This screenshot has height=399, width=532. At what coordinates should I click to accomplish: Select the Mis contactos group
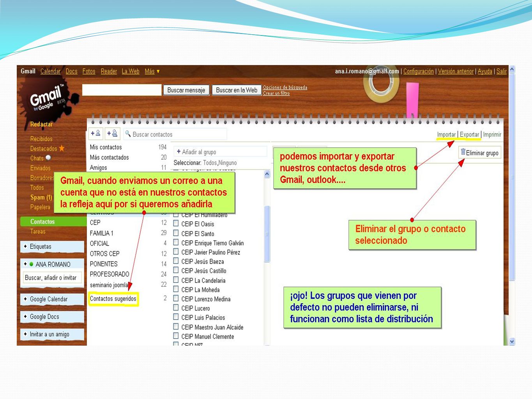tap(128, 147)
